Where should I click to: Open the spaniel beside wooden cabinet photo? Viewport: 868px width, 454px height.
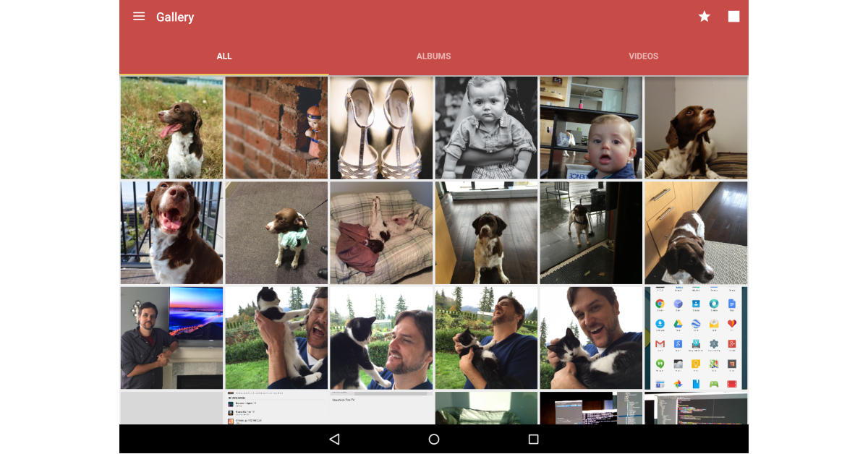pos(696,233)
